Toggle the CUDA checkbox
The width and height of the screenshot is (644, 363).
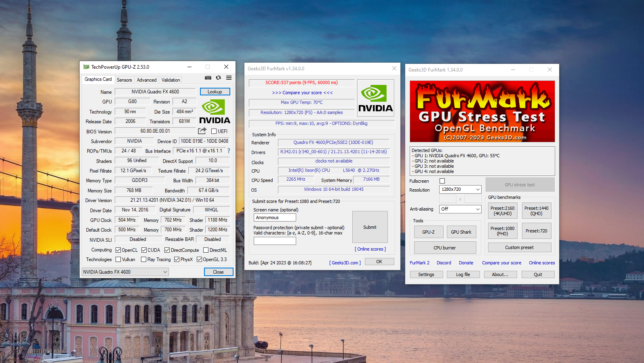pos(144,250)
